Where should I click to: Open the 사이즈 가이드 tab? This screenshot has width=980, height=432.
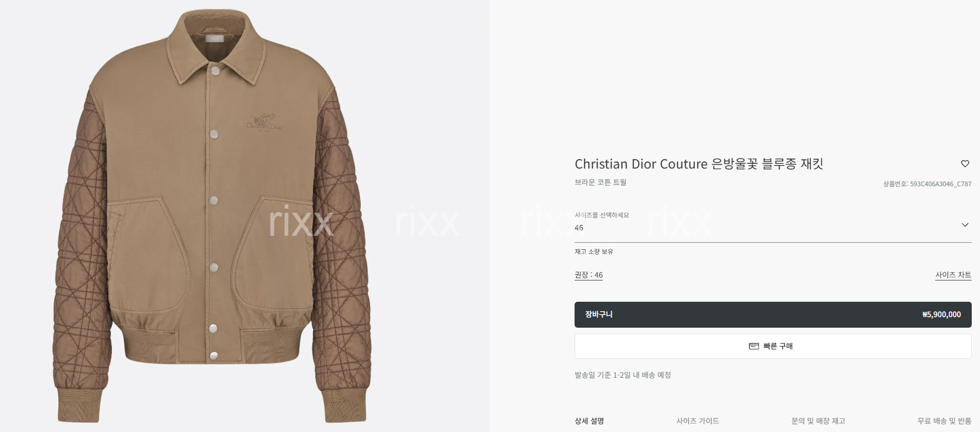pyautogui.click(x=698, y=421)
